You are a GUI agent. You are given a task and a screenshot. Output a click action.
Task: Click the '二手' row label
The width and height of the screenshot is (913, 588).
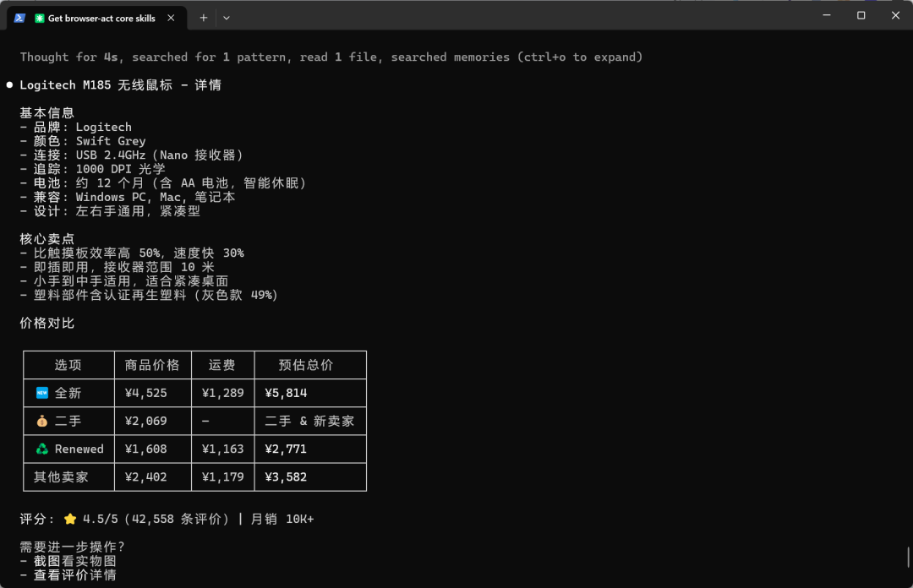[68, 421]
